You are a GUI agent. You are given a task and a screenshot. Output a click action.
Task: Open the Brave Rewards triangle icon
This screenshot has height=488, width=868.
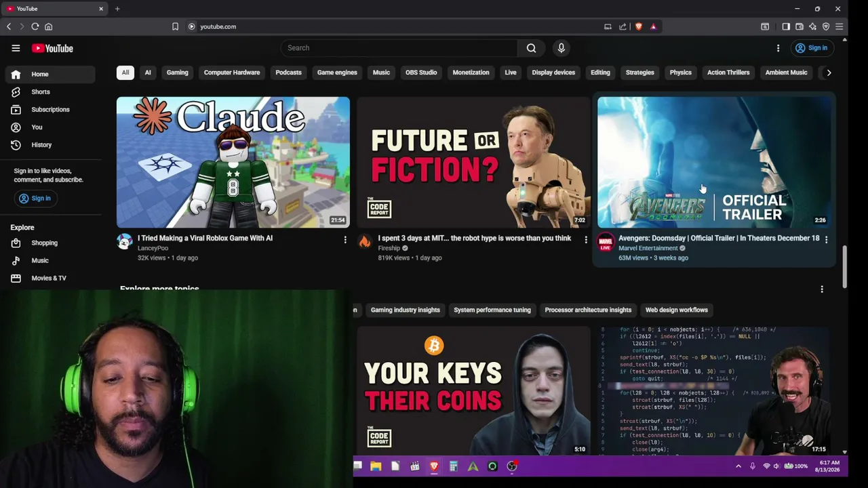click(x=653, y=26)
